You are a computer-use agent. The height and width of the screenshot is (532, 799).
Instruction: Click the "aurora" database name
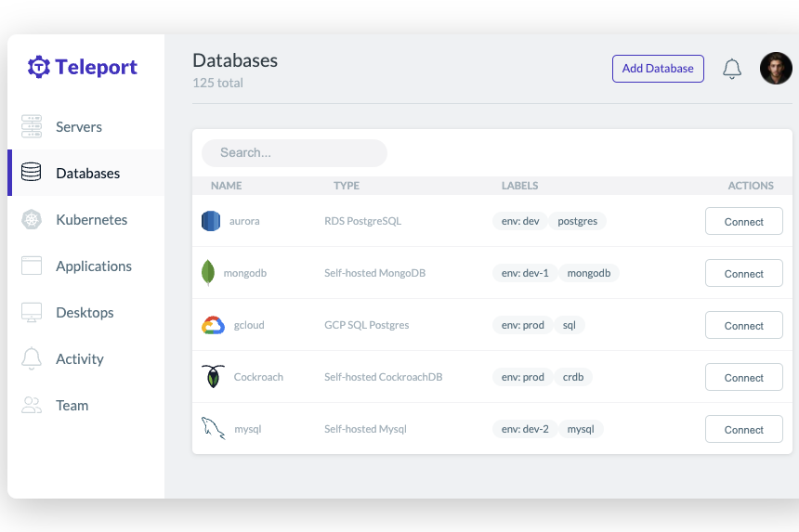point(244,221)
